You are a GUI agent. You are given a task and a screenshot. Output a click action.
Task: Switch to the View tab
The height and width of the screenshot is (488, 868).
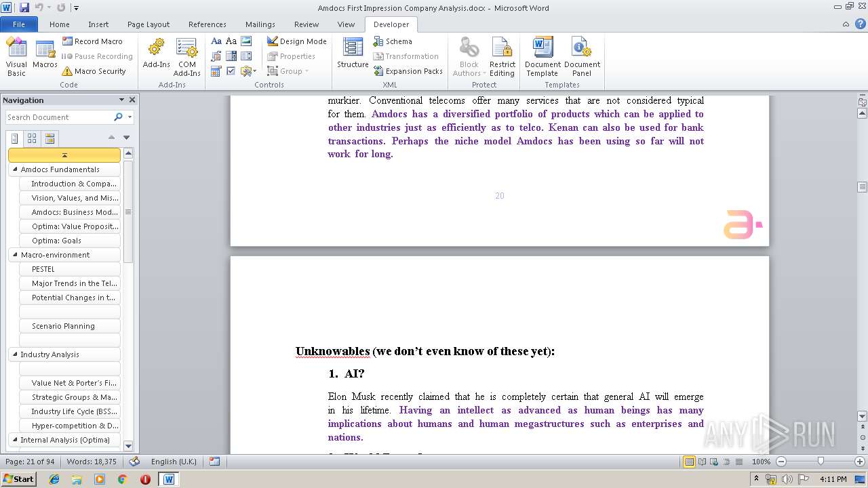pyautogui.click(x=346, y=24)
